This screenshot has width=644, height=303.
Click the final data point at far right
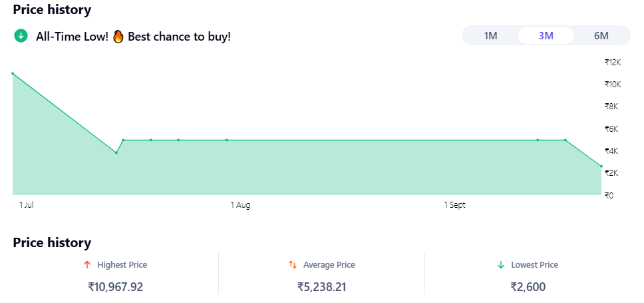pyautogui.click(x=601, y=166)
